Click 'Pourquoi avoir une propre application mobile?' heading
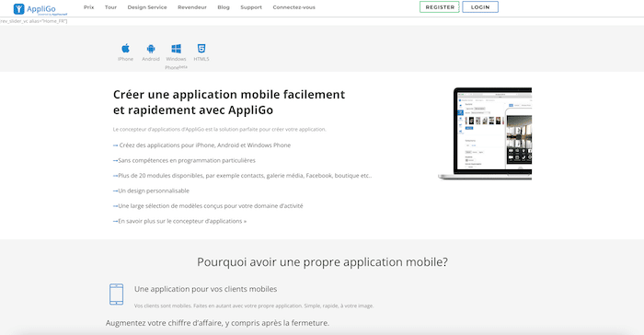Viewport: 644px width, 335px height. point(322,262)
